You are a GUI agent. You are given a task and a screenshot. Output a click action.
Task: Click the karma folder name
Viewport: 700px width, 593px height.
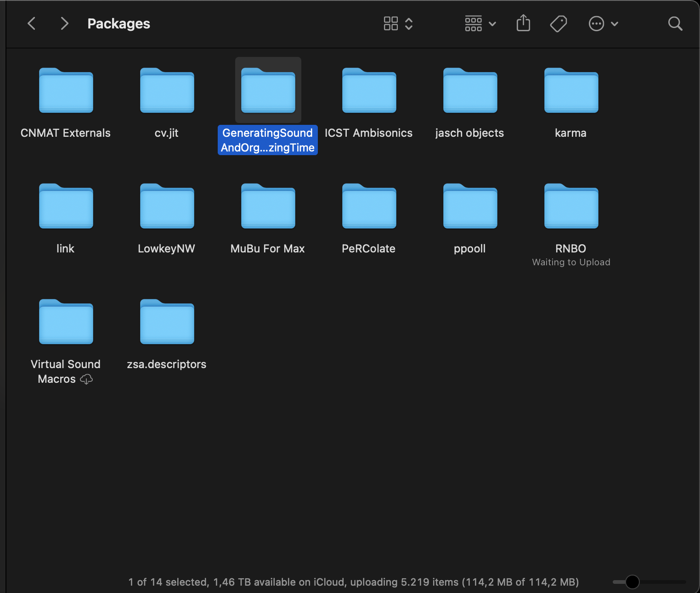coord(571,133)
